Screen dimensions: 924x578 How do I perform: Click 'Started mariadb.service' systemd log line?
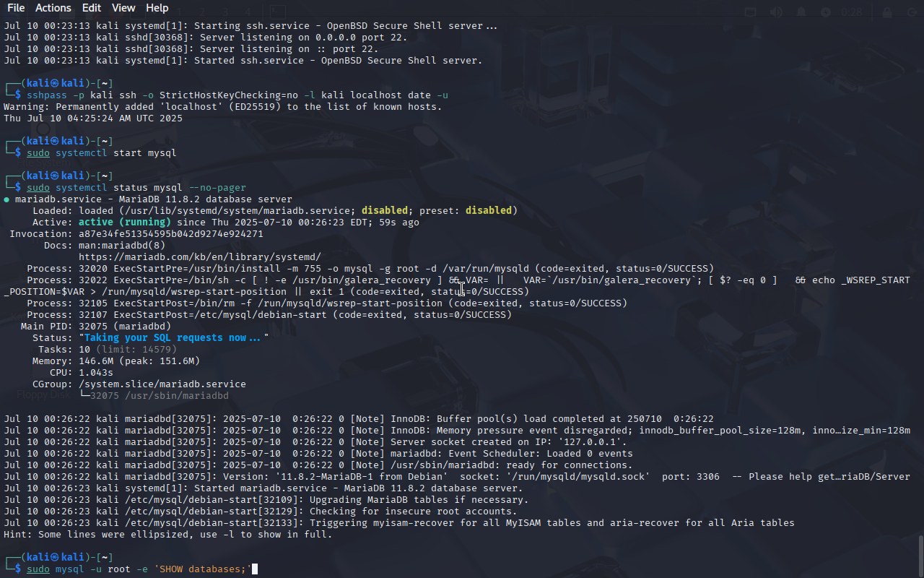click(263, 488)
